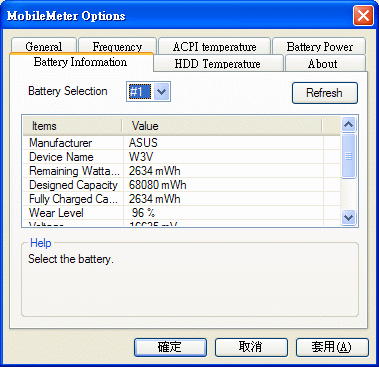This screenshot has height=367, width=379.
Task: Click the battery list scrollbar thumb
Action: (x=348, y=156)
